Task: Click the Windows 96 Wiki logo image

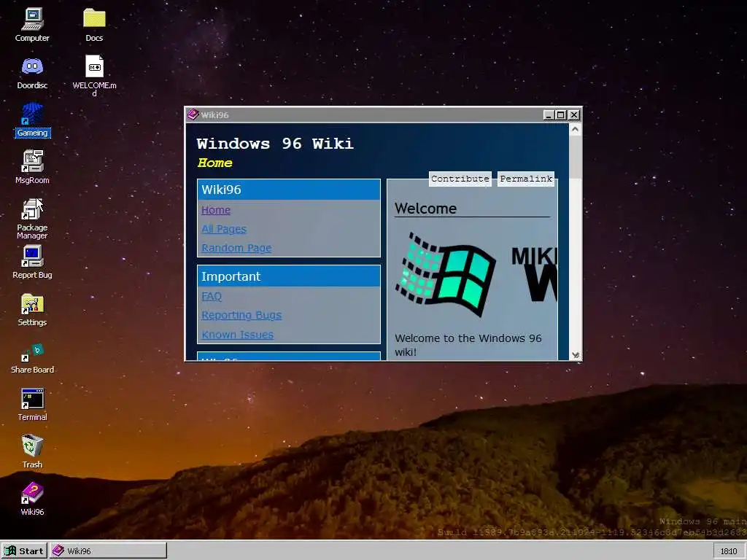Action: click(x=476, y=274)
